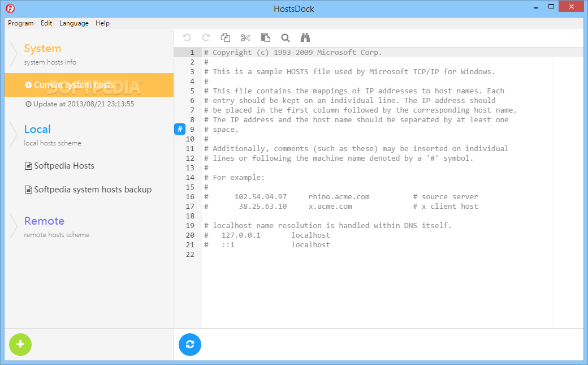The width and height of the screenshot is (588, 365).
Task: Open Softpedia system hosts backup scheme
Action: [93, 190]
